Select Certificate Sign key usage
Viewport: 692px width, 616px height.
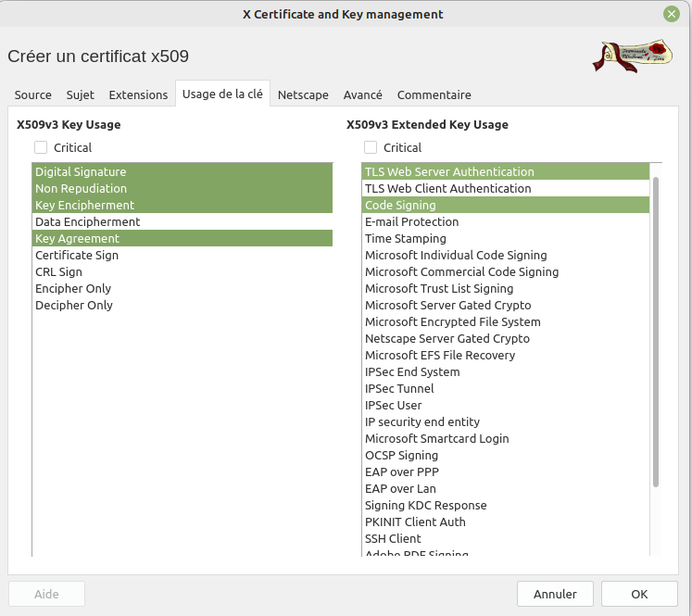click(x=77, y=255)
